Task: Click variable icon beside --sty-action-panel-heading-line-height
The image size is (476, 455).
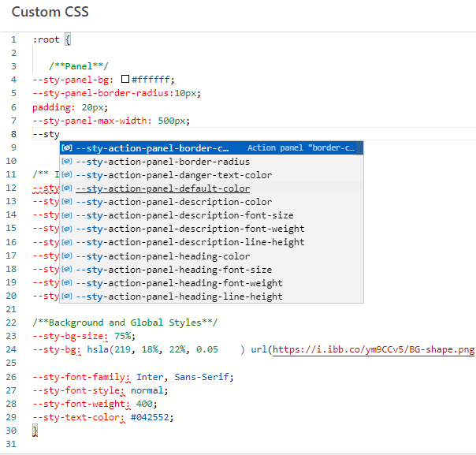Action: point(67,296)
